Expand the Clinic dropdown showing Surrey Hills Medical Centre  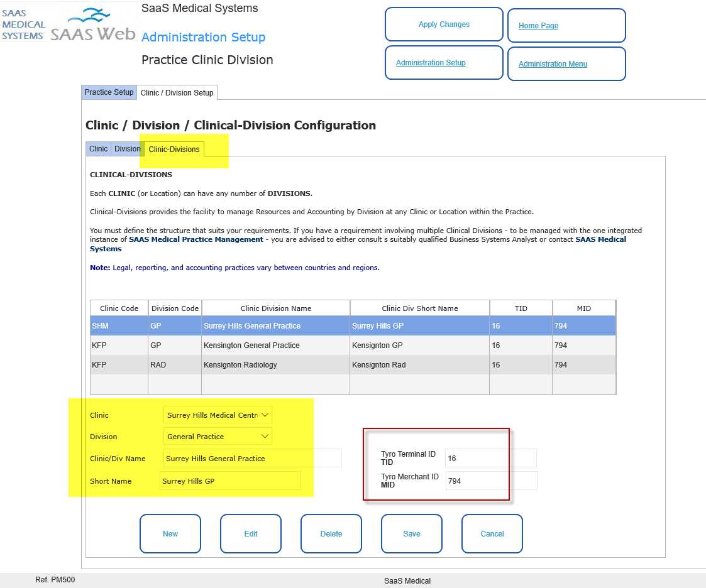[x=218, y=415]
